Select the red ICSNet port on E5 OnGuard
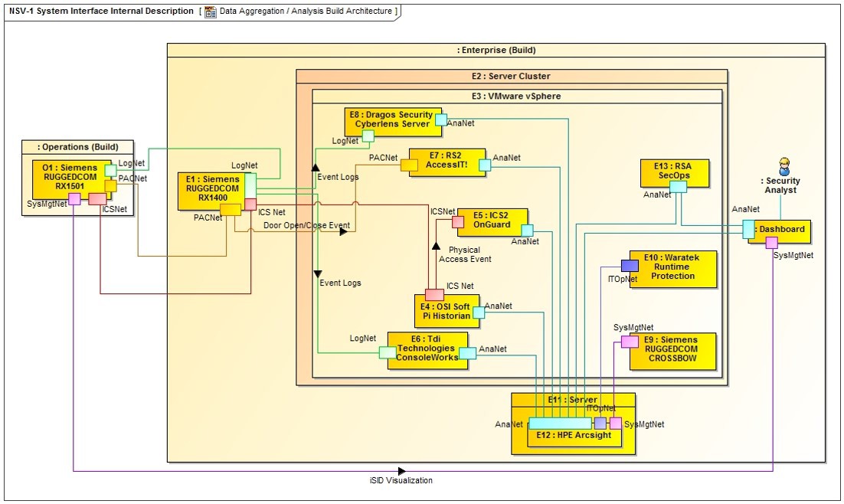Screen dimensions: 844x504 (x=458, y=222)
